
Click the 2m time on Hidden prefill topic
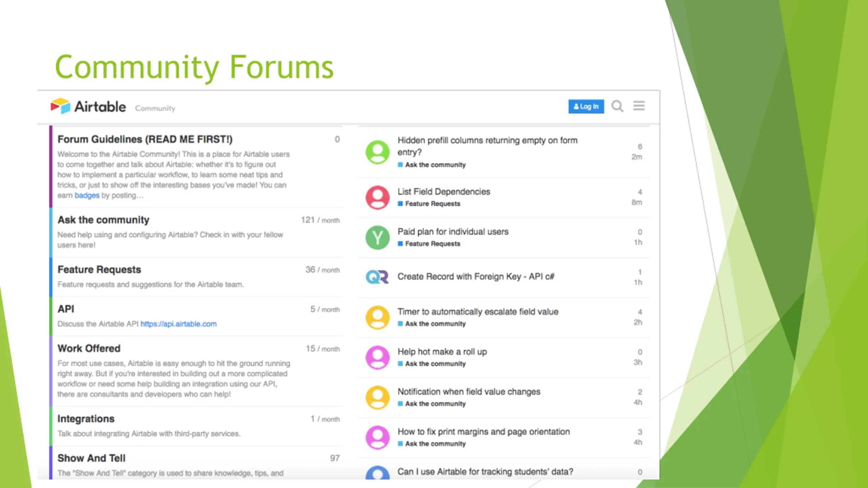[636, 157]
